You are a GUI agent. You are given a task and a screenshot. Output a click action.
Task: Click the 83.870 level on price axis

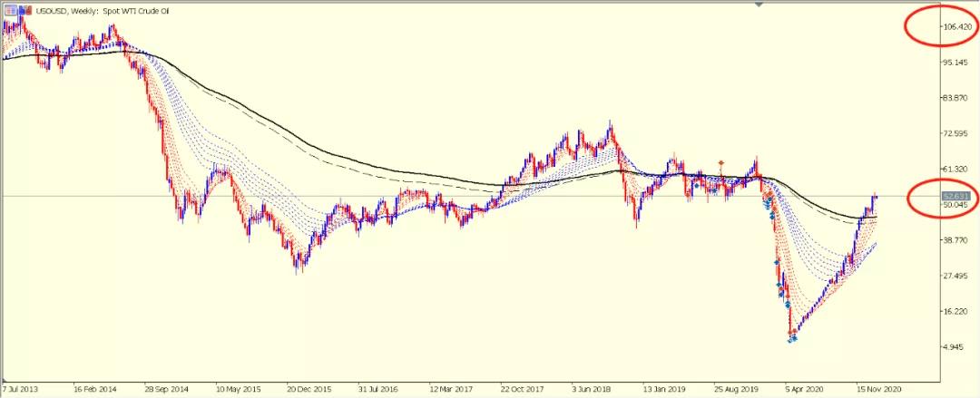click(x=957, y=98)
